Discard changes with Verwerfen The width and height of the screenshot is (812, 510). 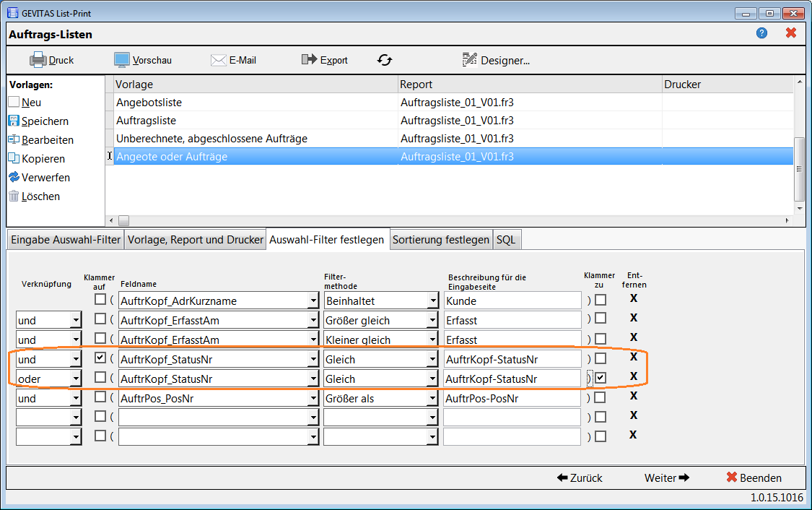[40, 177]
